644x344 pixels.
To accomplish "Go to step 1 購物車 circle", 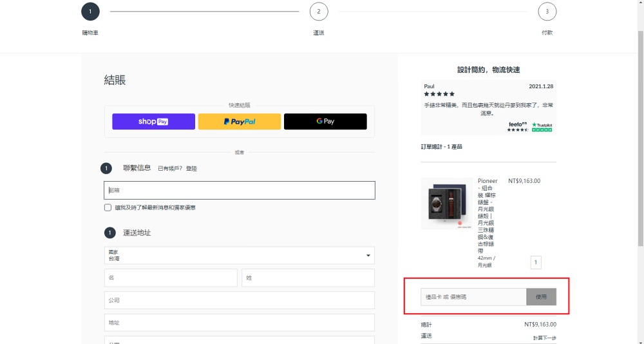I will pos(90,12).
